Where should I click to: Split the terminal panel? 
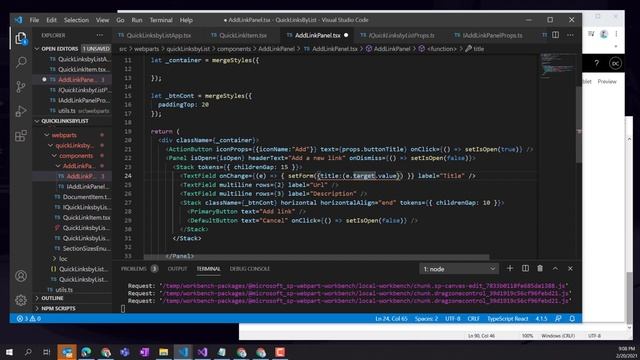pyautogui.click(x=525, y=269)
